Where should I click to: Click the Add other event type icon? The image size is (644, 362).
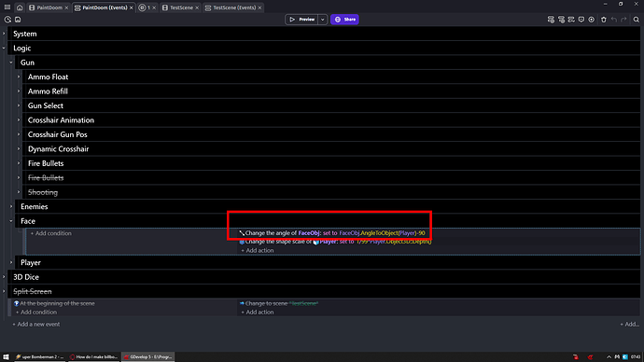coord(571,20)
